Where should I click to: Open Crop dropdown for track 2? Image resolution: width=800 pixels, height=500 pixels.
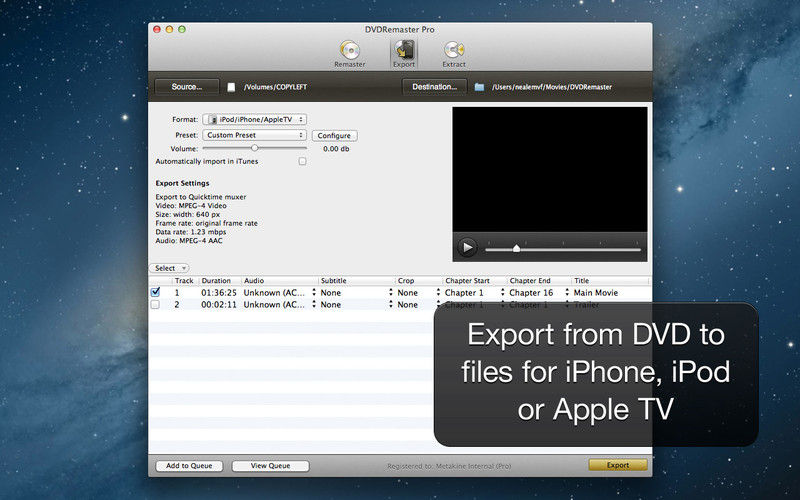[419, 305]
